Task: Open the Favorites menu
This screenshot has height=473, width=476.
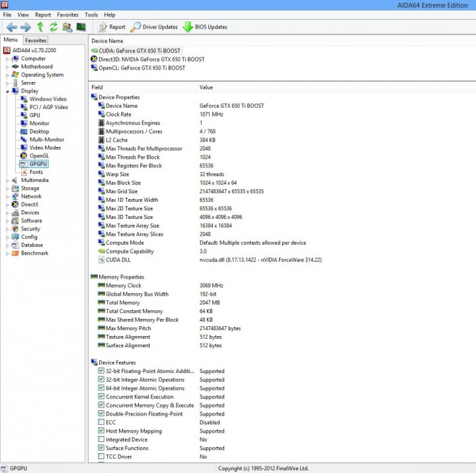Action: pyautogui.click(x=67, y=15)
